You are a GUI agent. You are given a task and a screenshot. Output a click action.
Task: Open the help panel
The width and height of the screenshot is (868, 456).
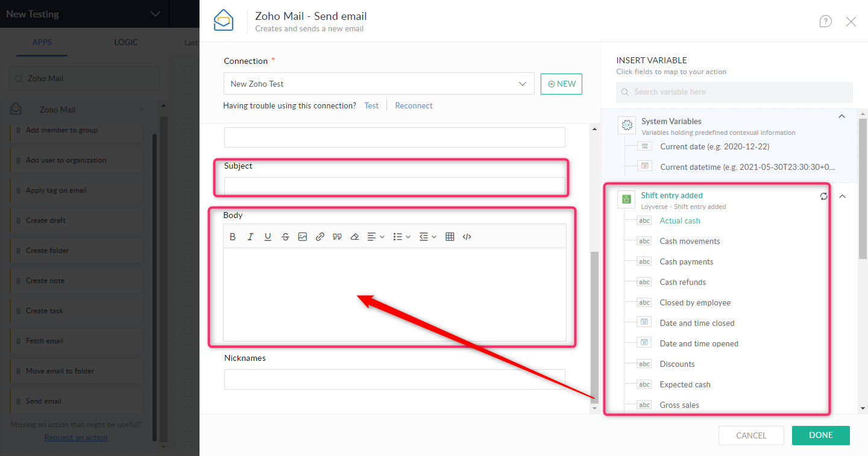[x=825, y=21]
